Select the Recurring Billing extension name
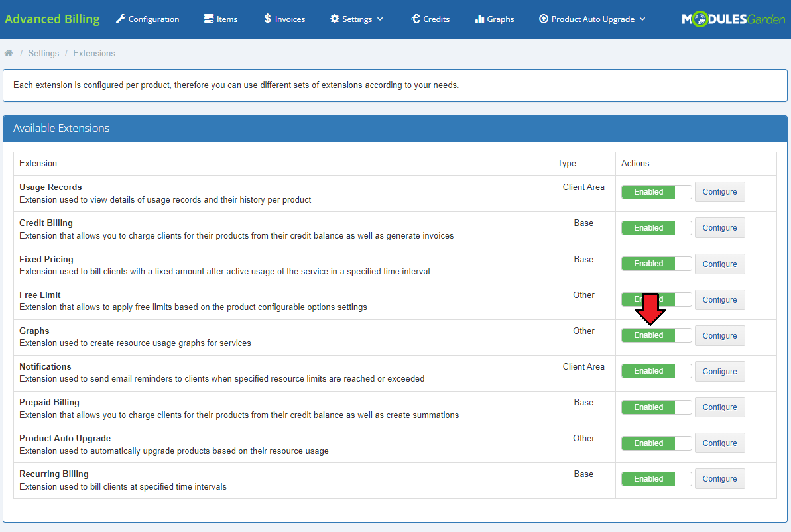The width and height of the screenshot is (791, 532). [x=54, y=474]
